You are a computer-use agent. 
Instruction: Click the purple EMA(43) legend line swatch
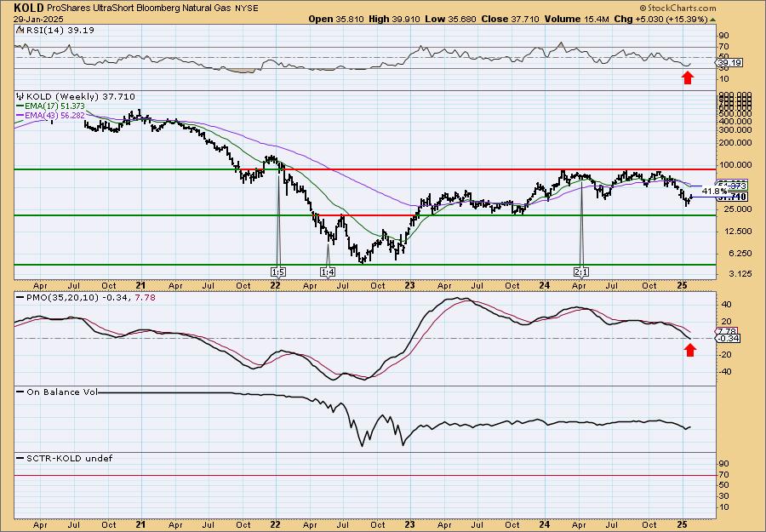20,115
